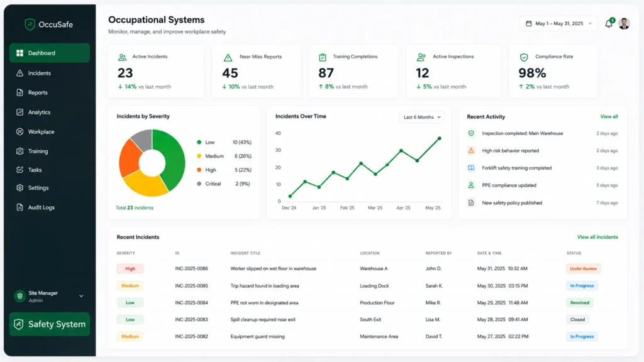Click the Incidents warning triangle icon

coord(19,73)
